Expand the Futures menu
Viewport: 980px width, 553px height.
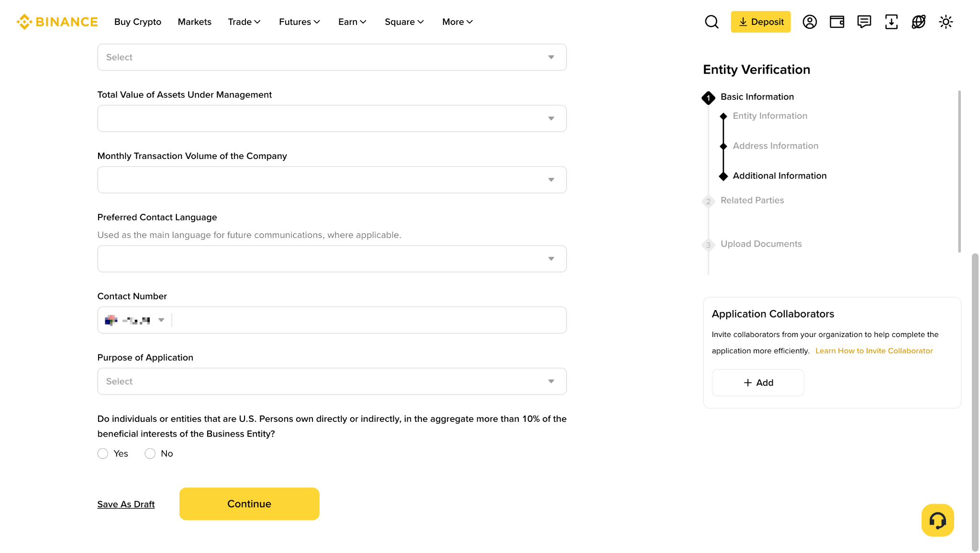(x=300, y=22)
